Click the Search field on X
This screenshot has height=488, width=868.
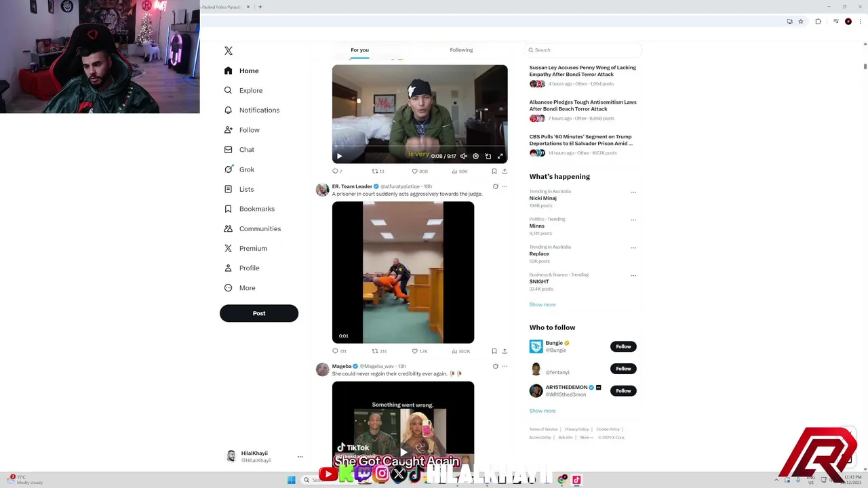583,50
